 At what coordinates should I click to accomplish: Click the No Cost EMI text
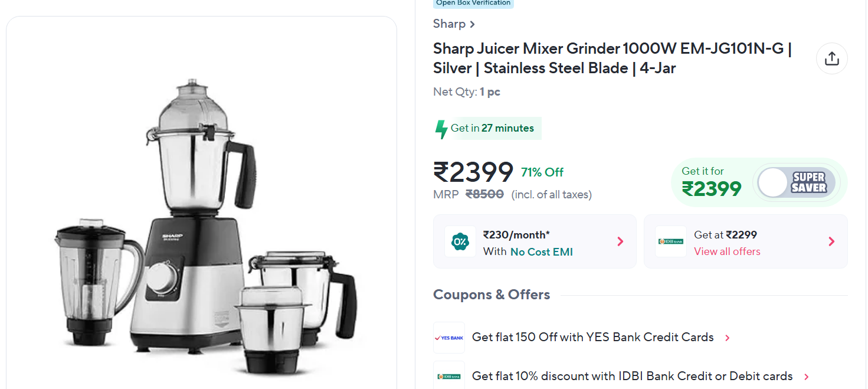tap(541, 252)
